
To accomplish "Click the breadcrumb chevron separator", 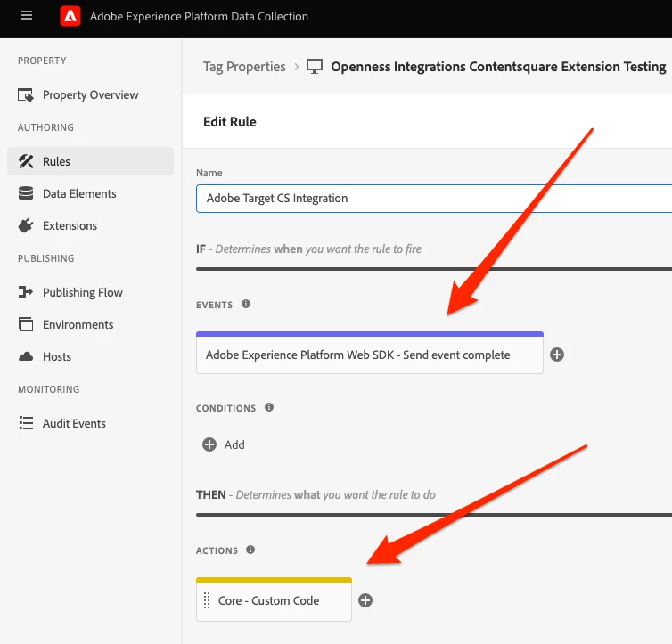I will tap(296, 67).
